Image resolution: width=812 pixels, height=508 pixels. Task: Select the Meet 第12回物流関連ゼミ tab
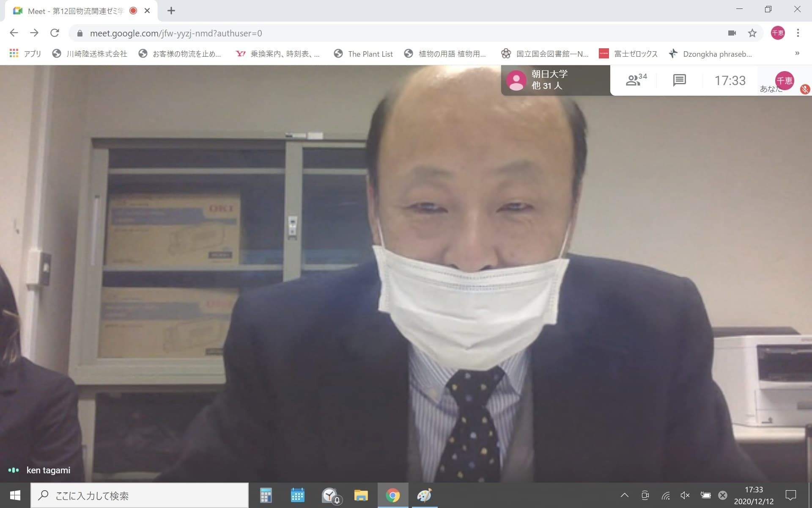[x=76, y=11]
